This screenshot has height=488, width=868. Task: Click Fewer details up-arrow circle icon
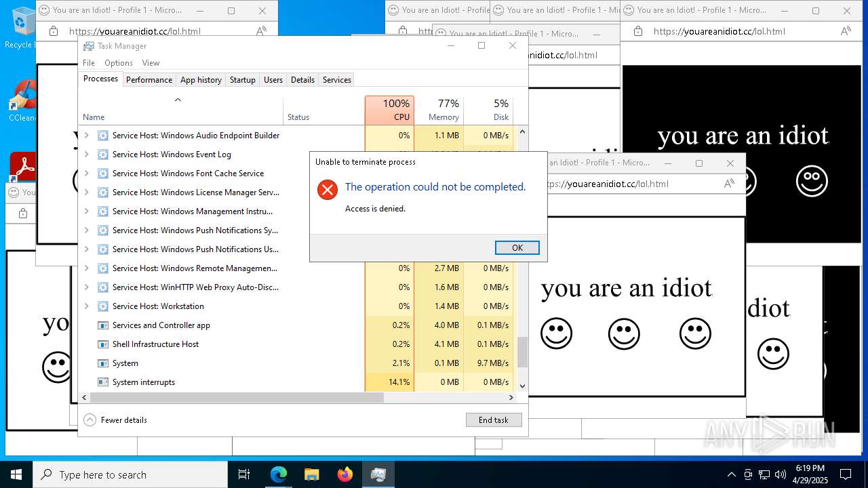click(90, 420)
